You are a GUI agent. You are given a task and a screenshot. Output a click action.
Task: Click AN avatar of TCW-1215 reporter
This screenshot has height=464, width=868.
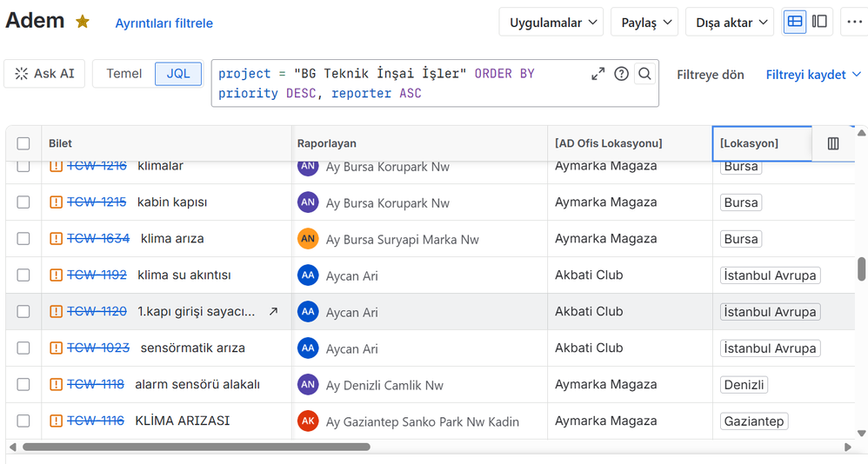308,202
